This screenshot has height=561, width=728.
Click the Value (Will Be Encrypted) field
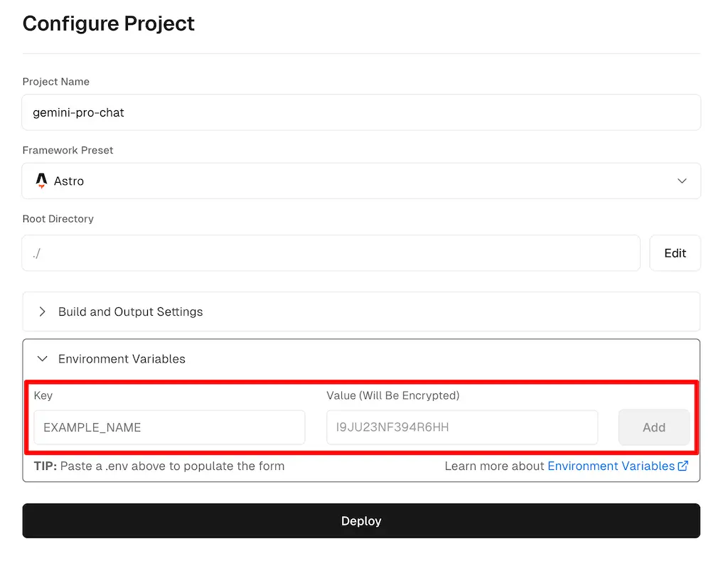point(462,427)
